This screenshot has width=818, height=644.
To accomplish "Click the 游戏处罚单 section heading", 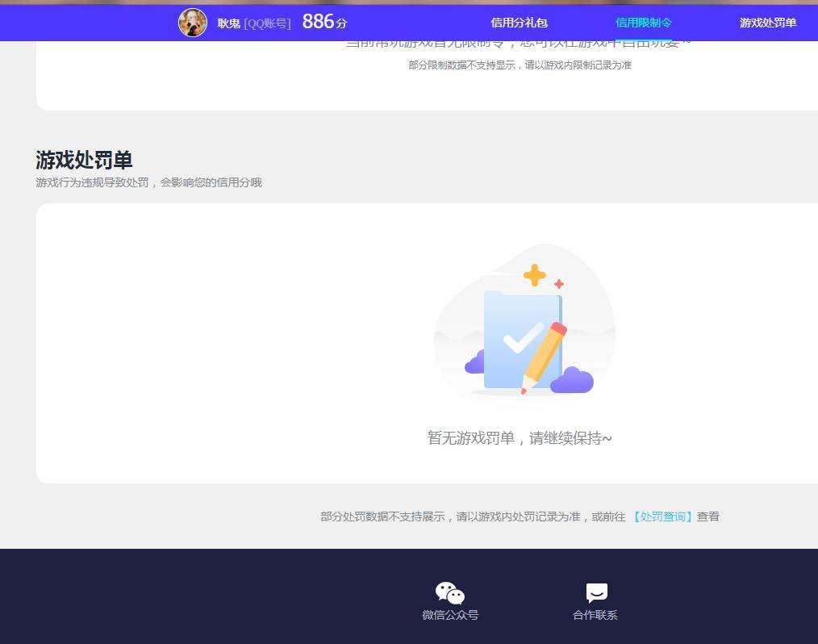I will click(x=84, y=160).
